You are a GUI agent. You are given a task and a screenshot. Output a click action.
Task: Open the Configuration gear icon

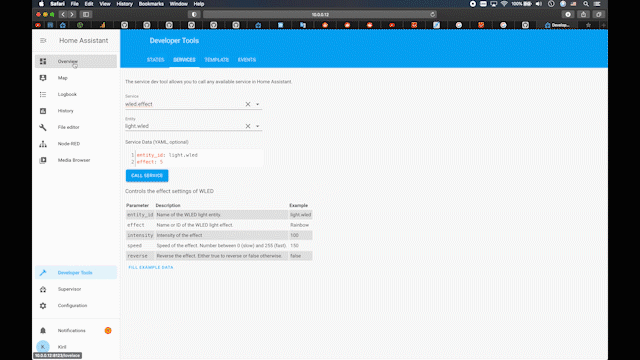point(43,305)
